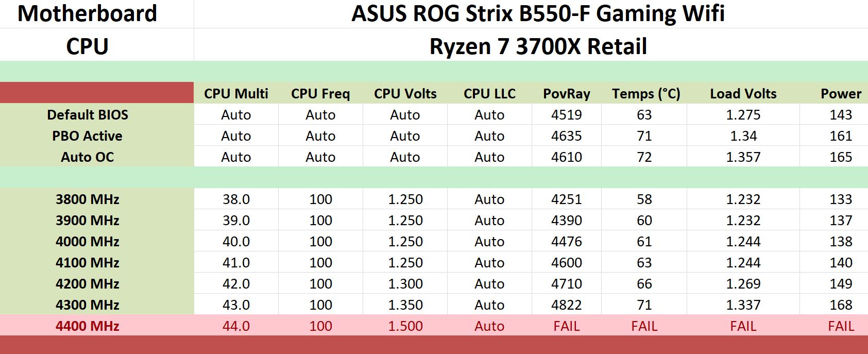
Task: Click CPU Volts value 1.500
Action: tap(405, 326)
